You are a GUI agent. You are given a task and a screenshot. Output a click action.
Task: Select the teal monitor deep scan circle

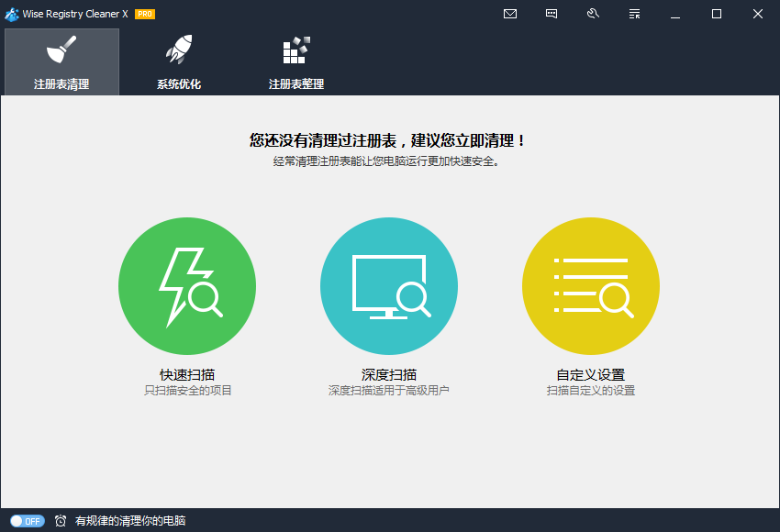click(389, 285)
